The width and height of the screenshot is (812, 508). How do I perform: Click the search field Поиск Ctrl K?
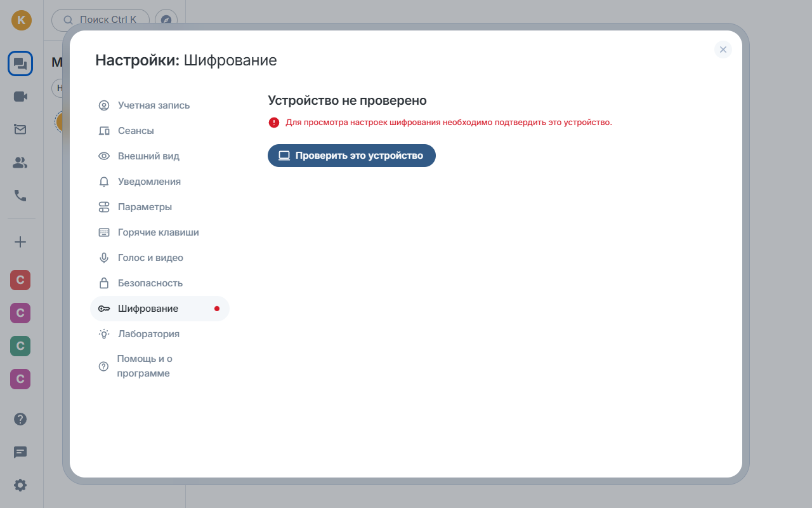coord(100,20)
